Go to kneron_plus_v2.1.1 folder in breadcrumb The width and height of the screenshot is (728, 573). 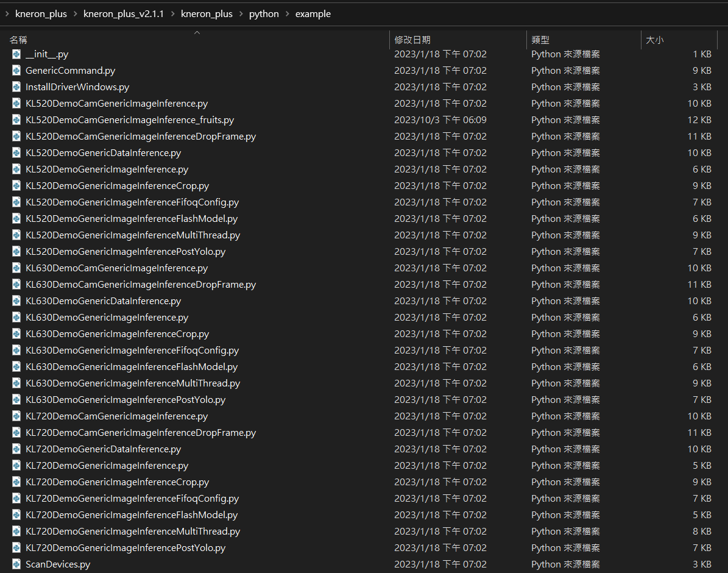pyautogui.click(x=124, y=14)
